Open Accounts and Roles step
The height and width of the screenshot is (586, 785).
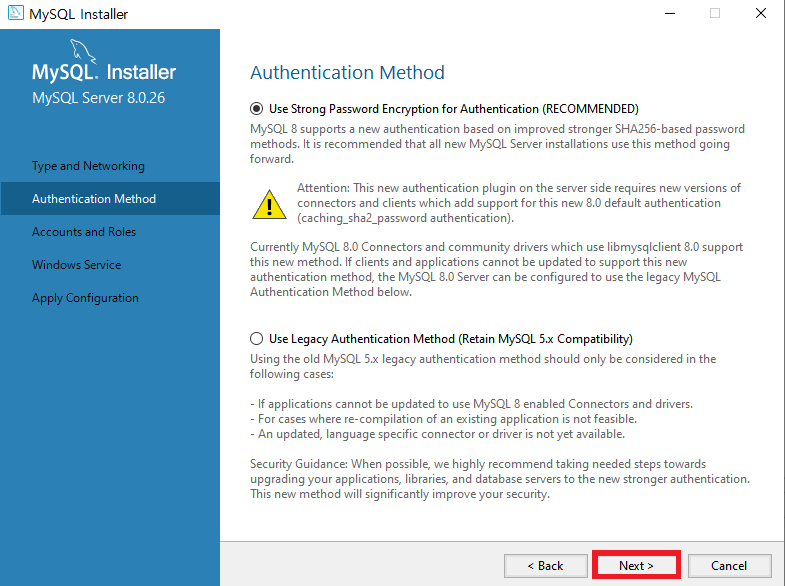(84, 232)
